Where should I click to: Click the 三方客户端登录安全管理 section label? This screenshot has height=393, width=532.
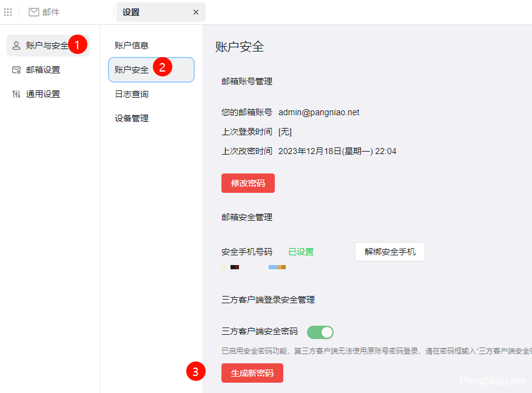click(x=268, y=300)
